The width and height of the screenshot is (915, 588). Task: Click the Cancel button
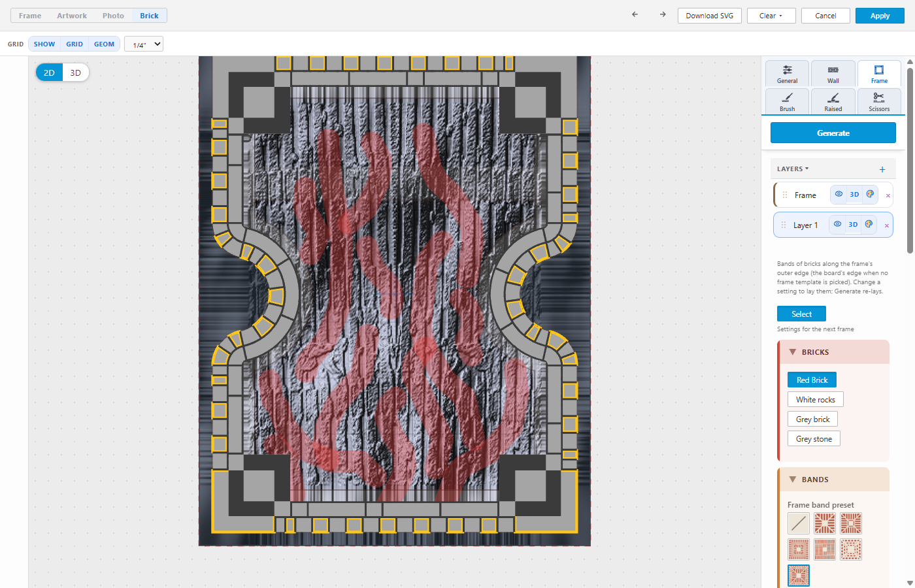point(825,16)
